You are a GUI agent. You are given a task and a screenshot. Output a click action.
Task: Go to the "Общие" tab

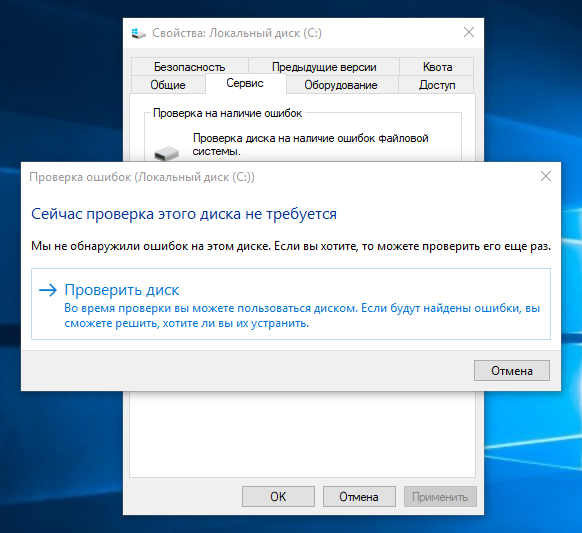(168, 85)
